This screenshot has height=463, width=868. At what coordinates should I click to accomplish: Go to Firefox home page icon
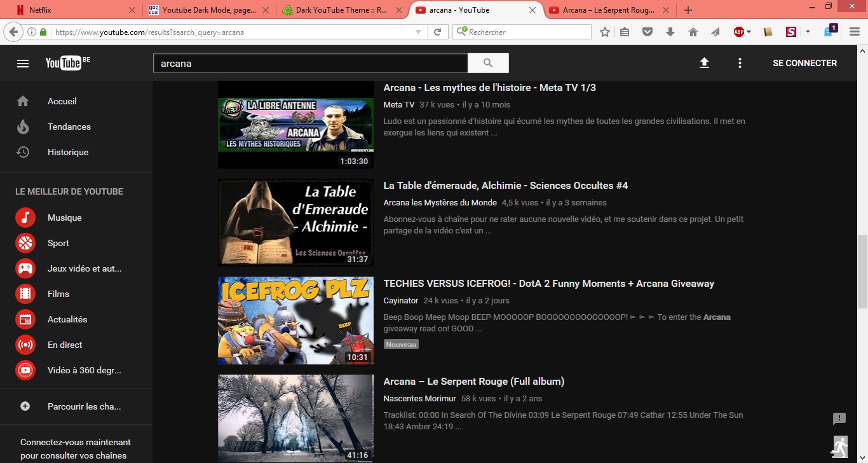(693, 32)
